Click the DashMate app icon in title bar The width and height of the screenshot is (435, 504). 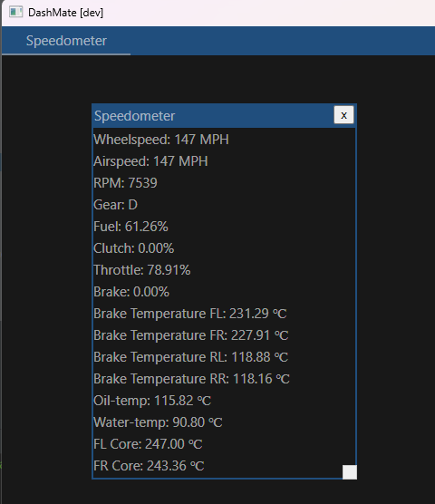click(15, 12)
